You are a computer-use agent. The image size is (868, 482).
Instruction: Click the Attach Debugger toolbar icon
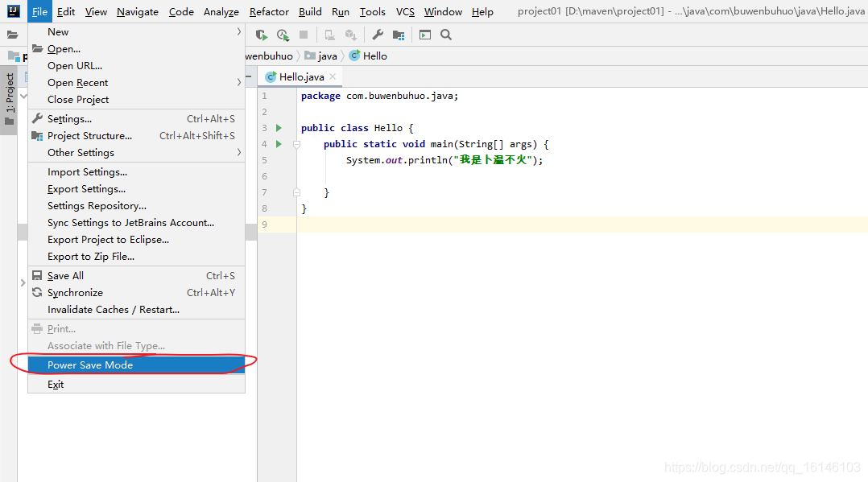[x=329, y=35]
